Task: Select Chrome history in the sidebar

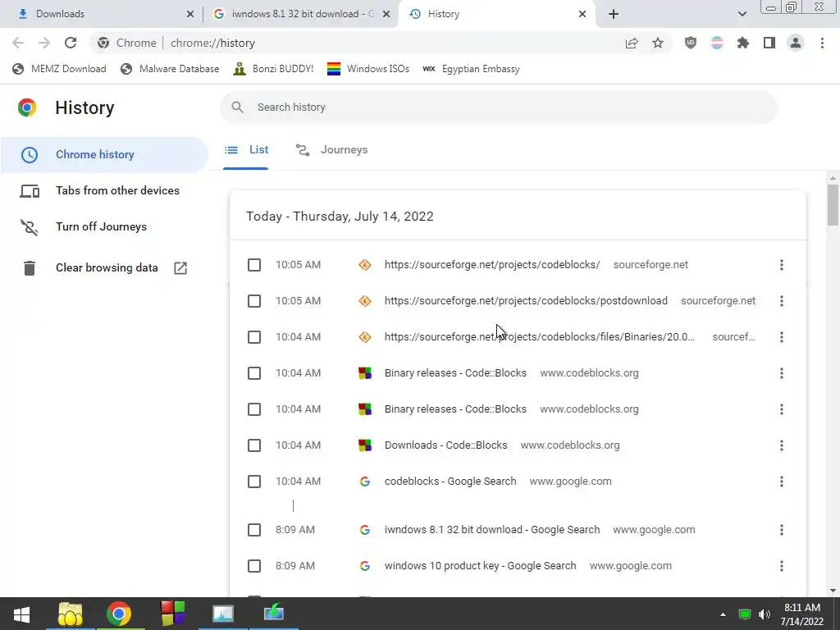Action: [104, 154]
